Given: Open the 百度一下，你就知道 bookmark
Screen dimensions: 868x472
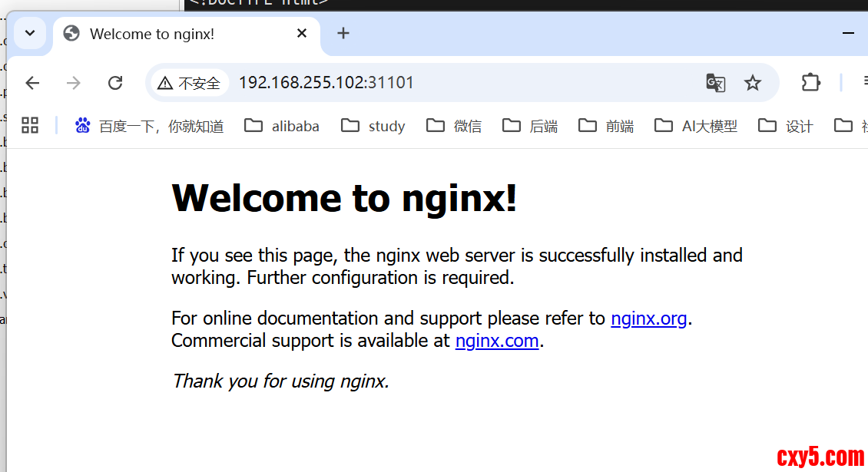Looking at the screenshot, I should point(150,126).
